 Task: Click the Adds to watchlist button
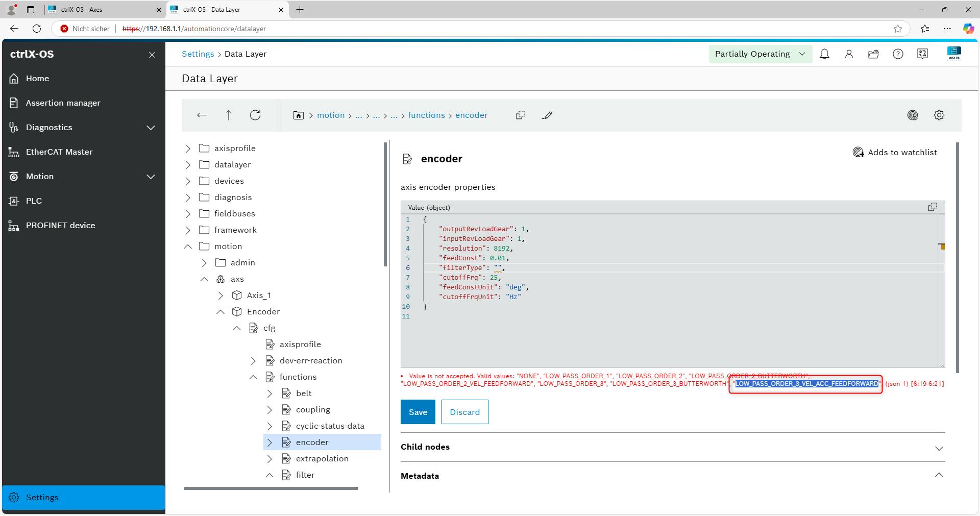click(x=895, y=152)
